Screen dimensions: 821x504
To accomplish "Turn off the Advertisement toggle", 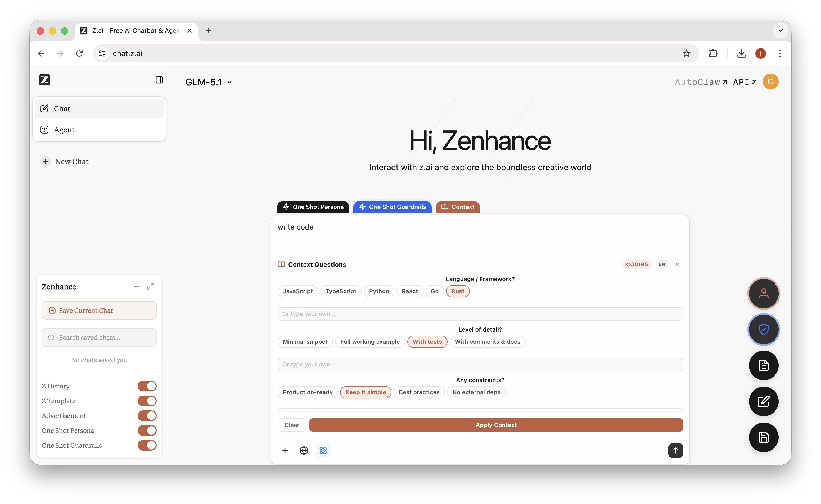I will [147, 416].
